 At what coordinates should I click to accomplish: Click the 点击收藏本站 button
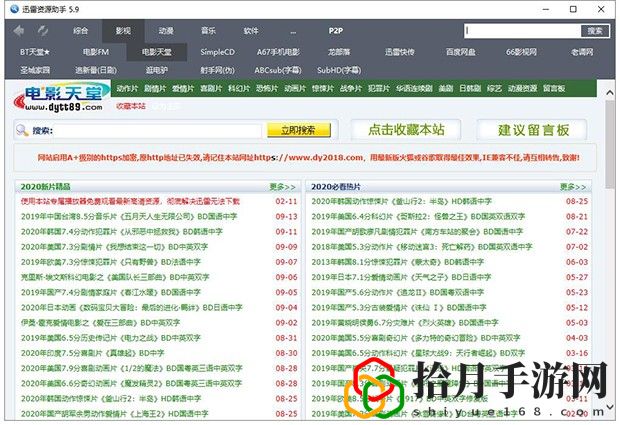[x=406, y=130]
